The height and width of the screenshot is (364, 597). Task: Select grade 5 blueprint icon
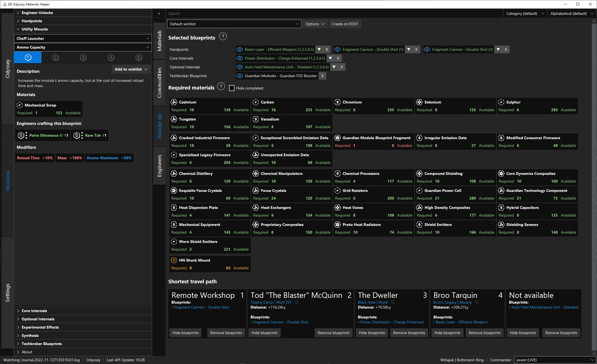139,57
